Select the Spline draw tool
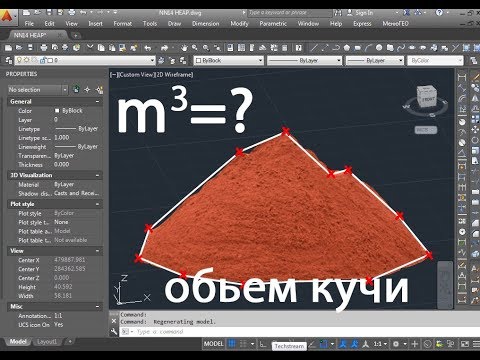This screenshot has width=480, height=360. (x=401, y=48)
